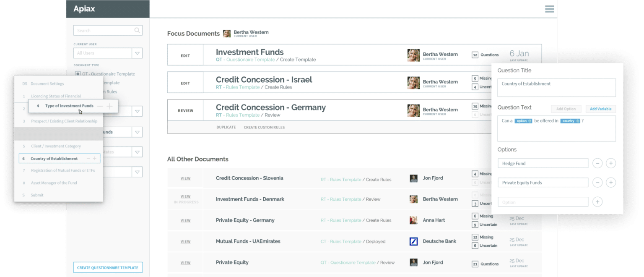The width and height of the screenshot is (644, 277).
Task: Click minus icon beside Hedge Fund option
Action: (597, 163)
